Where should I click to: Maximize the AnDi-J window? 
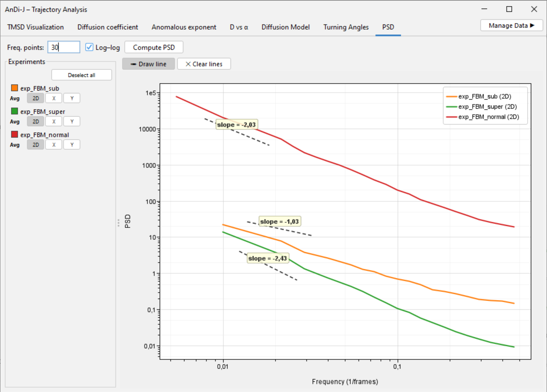(x=509, y=9)
